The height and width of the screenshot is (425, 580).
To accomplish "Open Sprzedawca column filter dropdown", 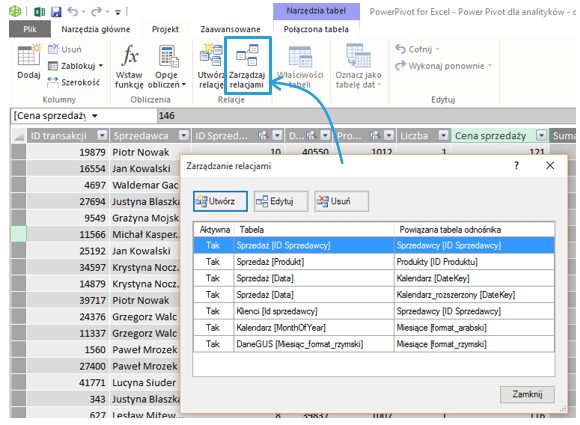I will tap(183, 135).
